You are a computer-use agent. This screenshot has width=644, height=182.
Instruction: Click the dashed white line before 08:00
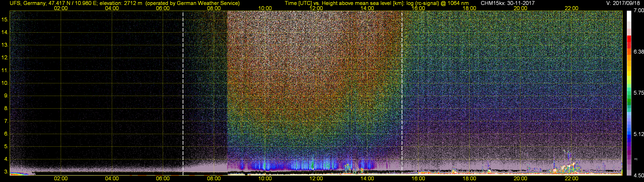[x=183, y=93]
